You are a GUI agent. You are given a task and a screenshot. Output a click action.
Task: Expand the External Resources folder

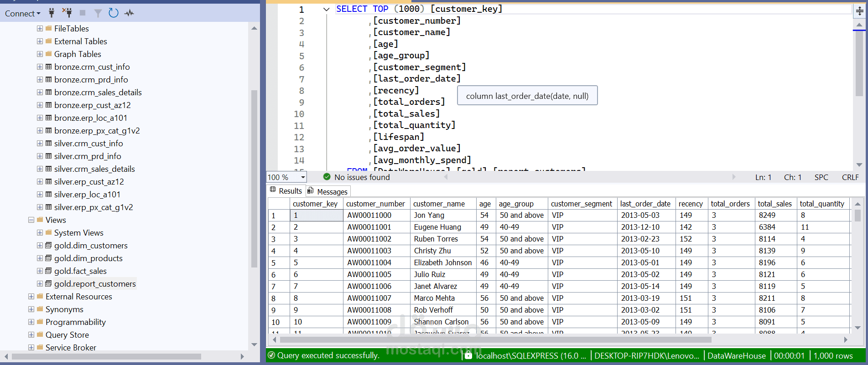coord(31,296)
